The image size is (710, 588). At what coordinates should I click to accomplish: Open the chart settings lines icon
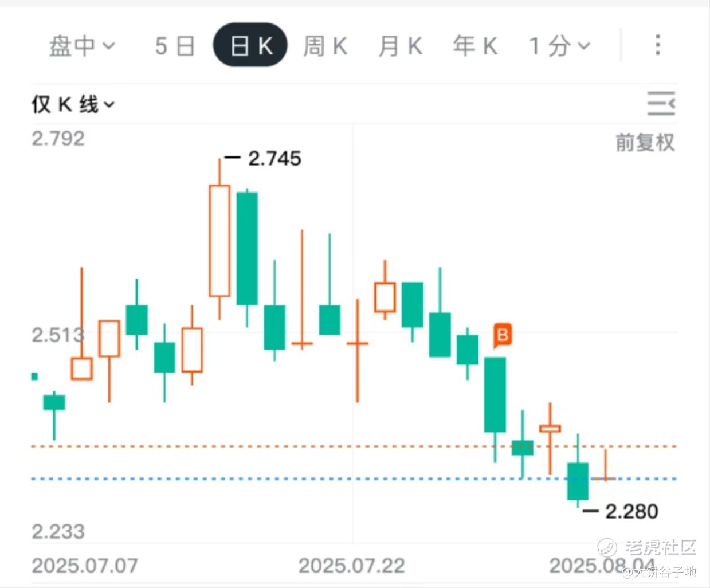click(x=661, y=103)
